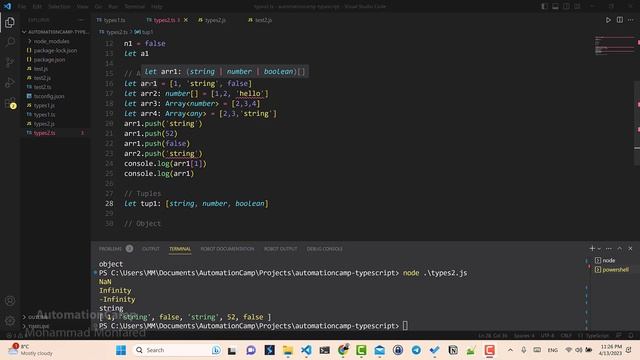The image size is (640, 360).
Task: Open File Explorer from the taskbar
Action: click(288, 350)
